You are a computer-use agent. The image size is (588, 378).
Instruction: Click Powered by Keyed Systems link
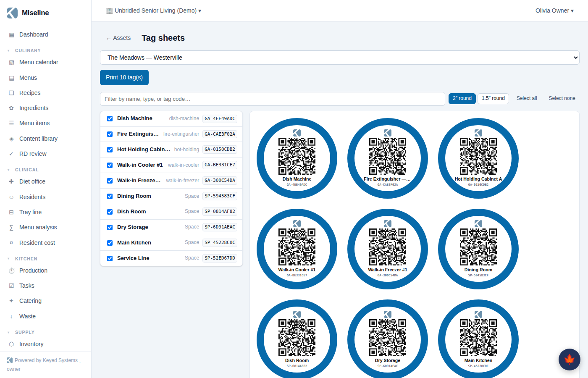click(x=46, y=360)
